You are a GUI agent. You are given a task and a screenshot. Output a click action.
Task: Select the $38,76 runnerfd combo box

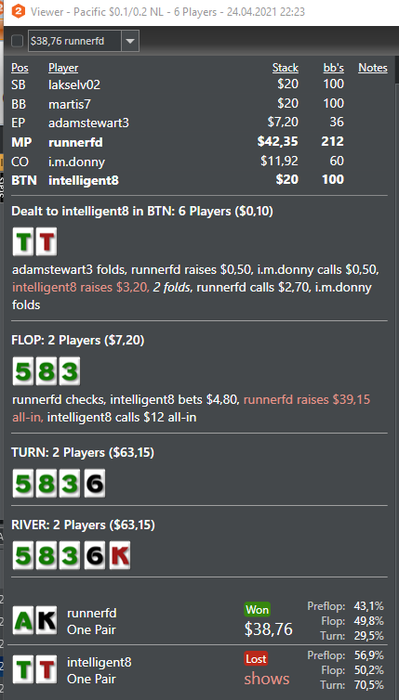click(83, 42)
